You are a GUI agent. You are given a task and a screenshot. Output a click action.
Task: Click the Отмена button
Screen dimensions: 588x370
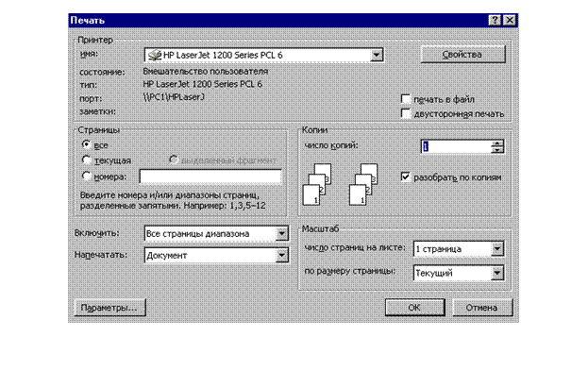coord(482,308)
